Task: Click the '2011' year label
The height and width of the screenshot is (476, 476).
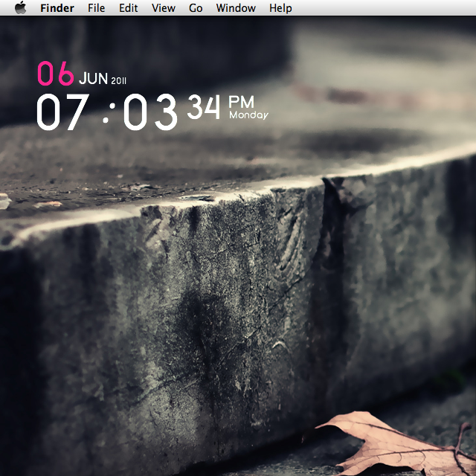Action: (118, 80)
